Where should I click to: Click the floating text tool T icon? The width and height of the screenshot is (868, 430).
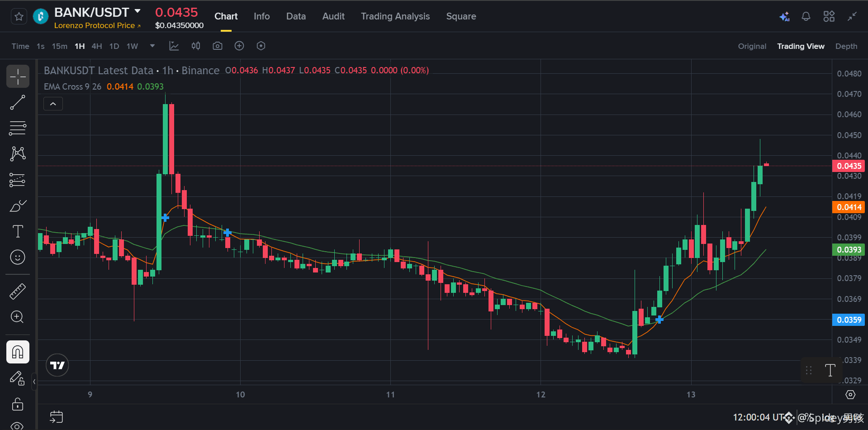point(830,370)
